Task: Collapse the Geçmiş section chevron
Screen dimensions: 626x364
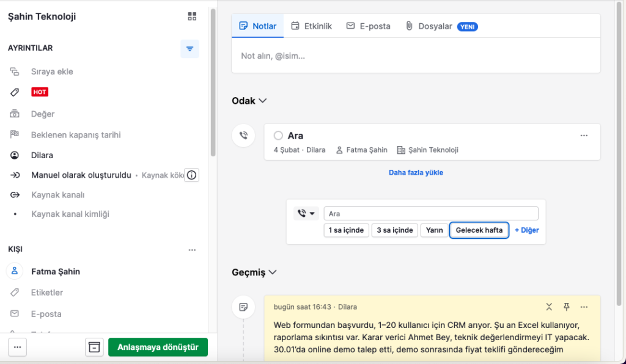Action: 273,272
